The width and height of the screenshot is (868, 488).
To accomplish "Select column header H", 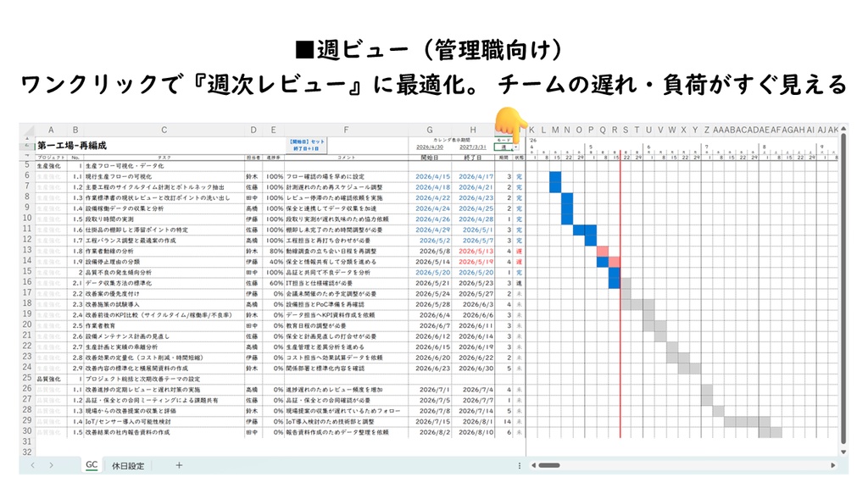I will [473, 130].
